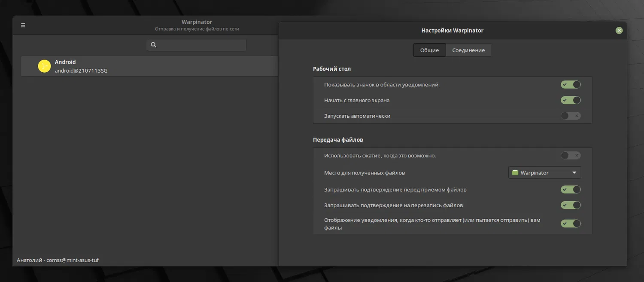The height and width of the screenshot is (282, 644).
Task: Click subtitle Отправка и получение файлов по сети
Action: click(x=197, y=29)
